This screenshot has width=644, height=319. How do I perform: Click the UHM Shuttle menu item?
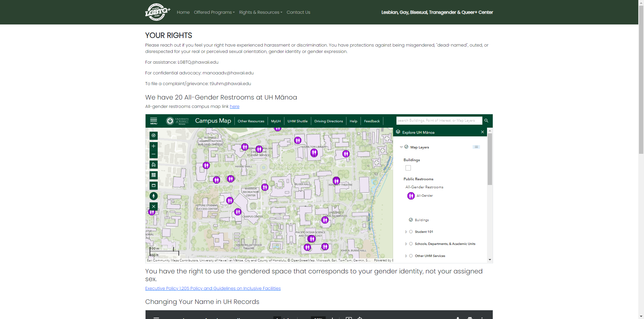[x=297, y=121]
